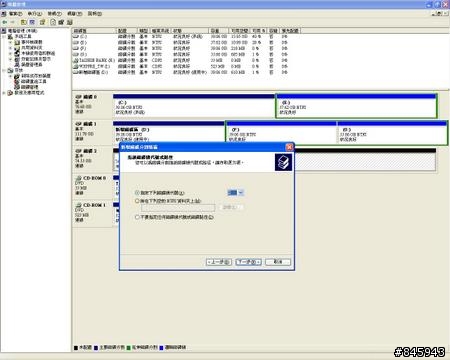This screenshot has width=450, height=360.
Task: Click the Disk 2 label icon
Action: (x=79, y=151)
